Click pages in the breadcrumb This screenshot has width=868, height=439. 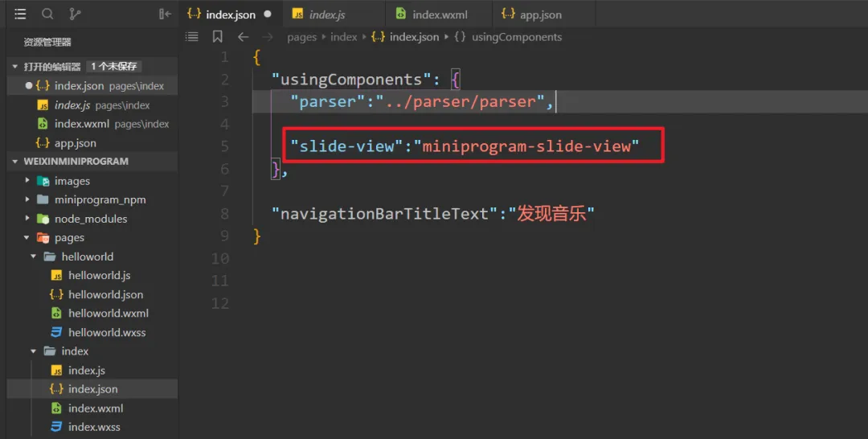(301, 37)
